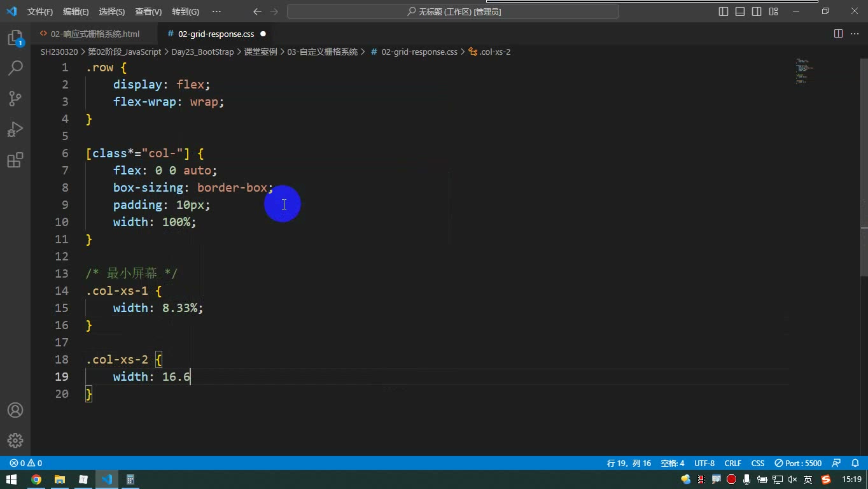Open the notifications bell in status bar
The image size is (868, 489).
coord(855,463)
